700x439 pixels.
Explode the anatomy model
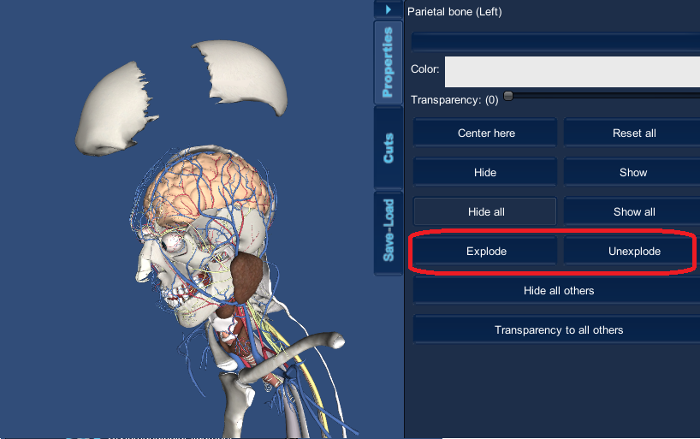pyautogui.click(x=486, y=251)
